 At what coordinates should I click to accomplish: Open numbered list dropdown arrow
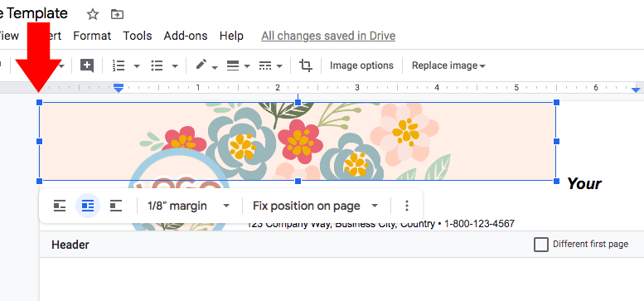tap(138, 66)
